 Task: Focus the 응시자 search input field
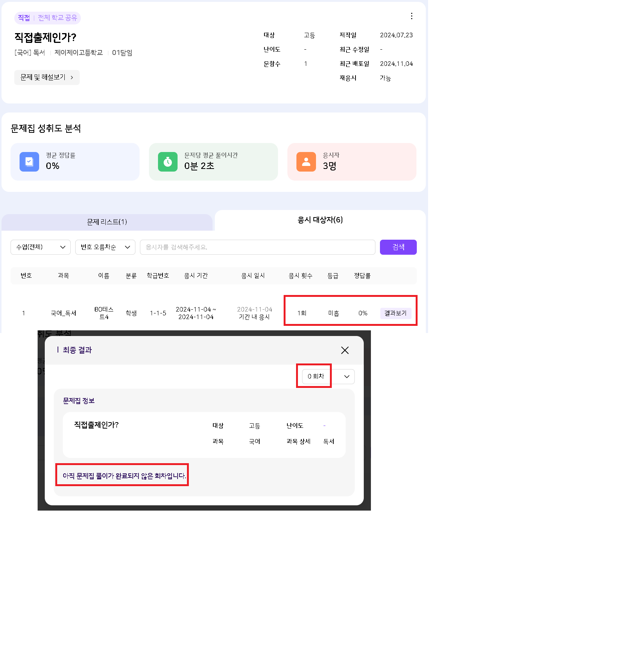pos(257,247)
